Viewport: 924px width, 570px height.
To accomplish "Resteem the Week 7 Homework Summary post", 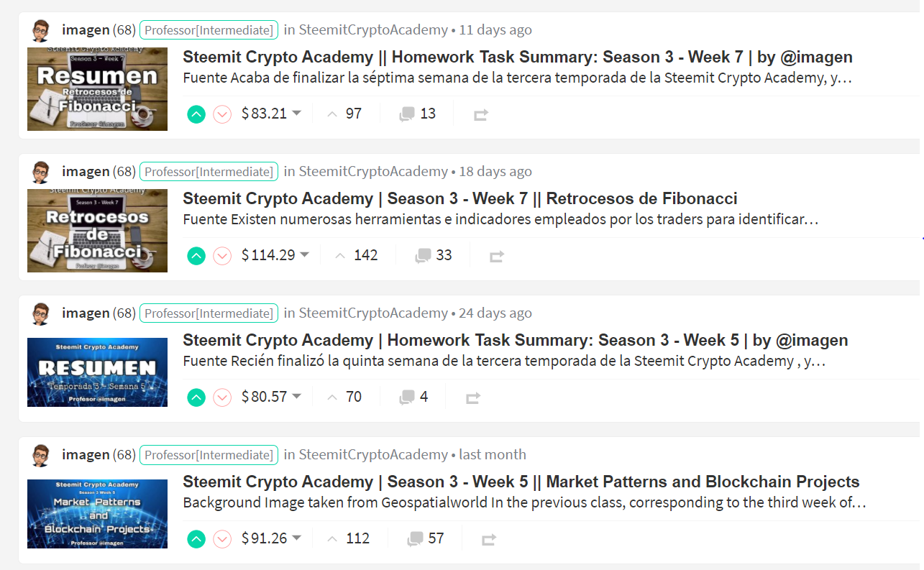I will coord(480,114).
